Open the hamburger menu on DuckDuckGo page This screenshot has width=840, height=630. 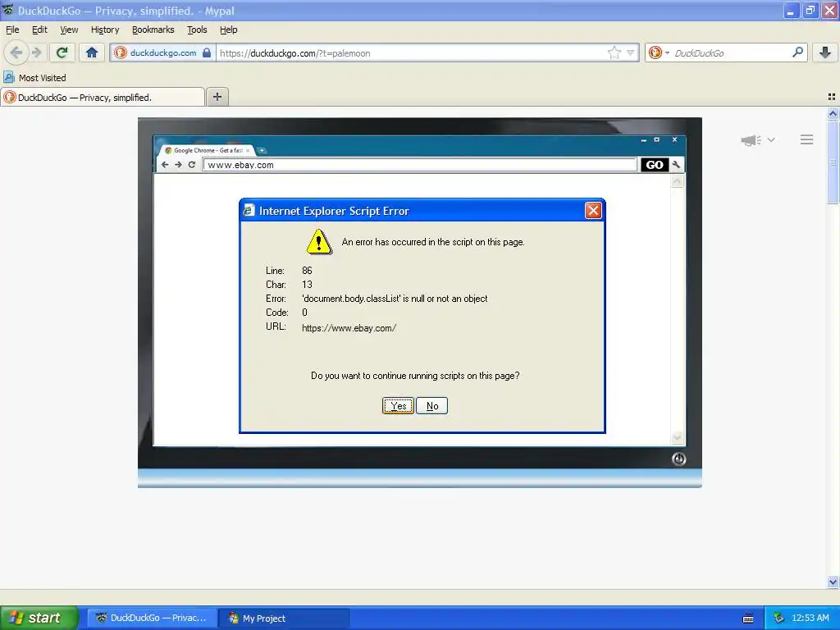click(807, 139)
